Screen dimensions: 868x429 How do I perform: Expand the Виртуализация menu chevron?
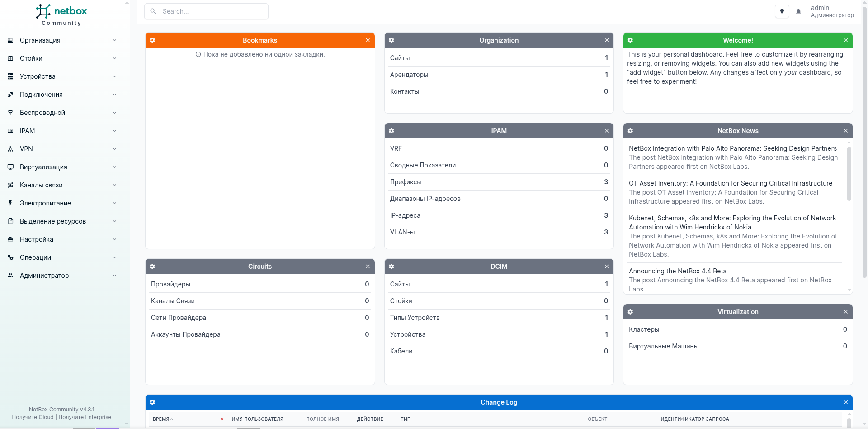(114, 167)
